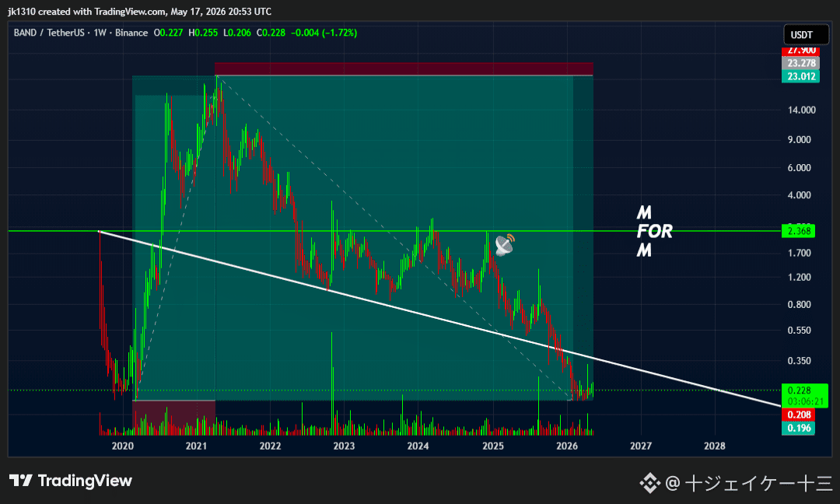Click the open value O0.227
This screenshot has width=840, height=504.
click(168, 33)
